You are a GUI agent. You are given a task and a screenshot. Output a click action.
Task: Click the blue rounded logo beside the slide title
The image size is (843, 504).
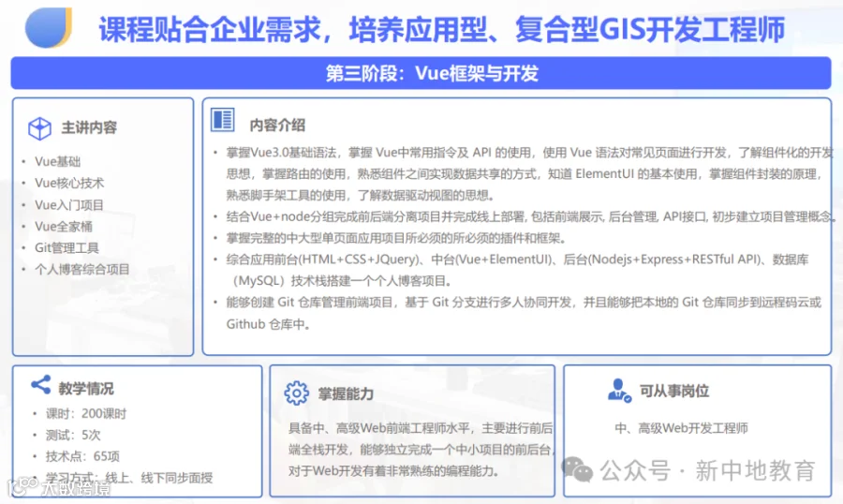49,27
